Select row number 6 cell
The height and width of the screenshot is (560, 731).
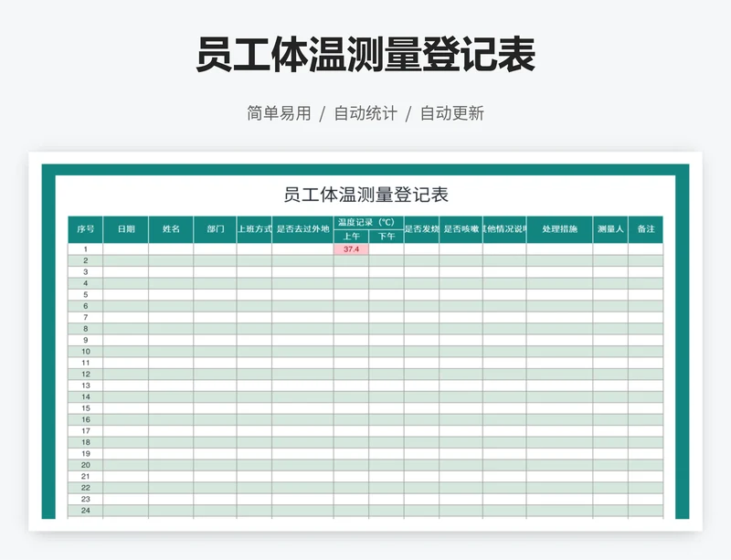(x=85, y=306)
